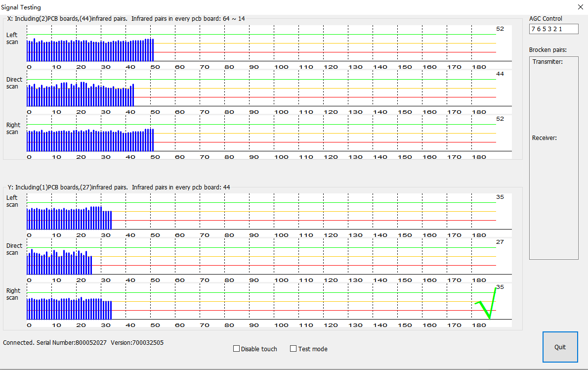Click the green checkmark pass indicator
588x370 pixels.
tap(487, 303)
